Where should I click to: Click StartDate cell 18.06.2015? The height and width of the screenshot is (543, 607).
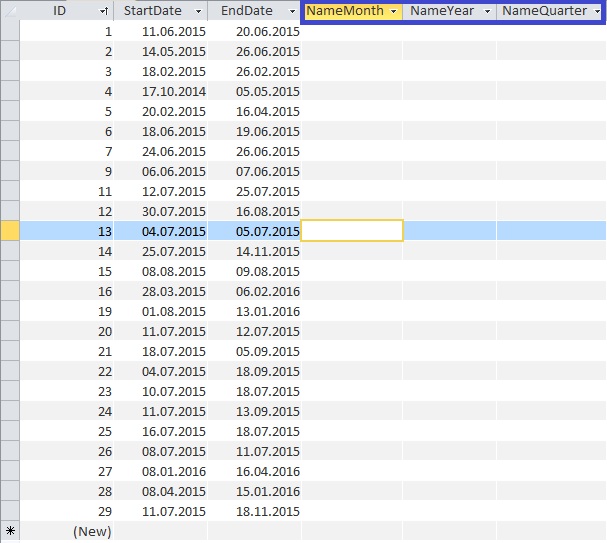coord(161,131)
